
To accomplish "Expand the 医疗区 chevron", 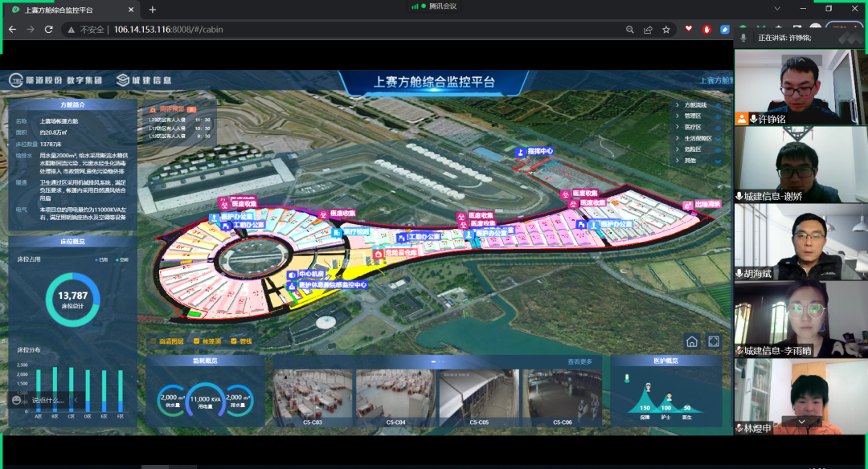I will coord(677,127).
